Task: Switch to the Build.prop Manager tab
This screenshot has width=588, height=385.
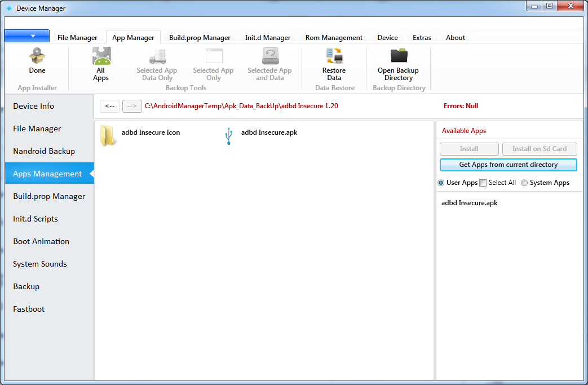Action: 200,38
